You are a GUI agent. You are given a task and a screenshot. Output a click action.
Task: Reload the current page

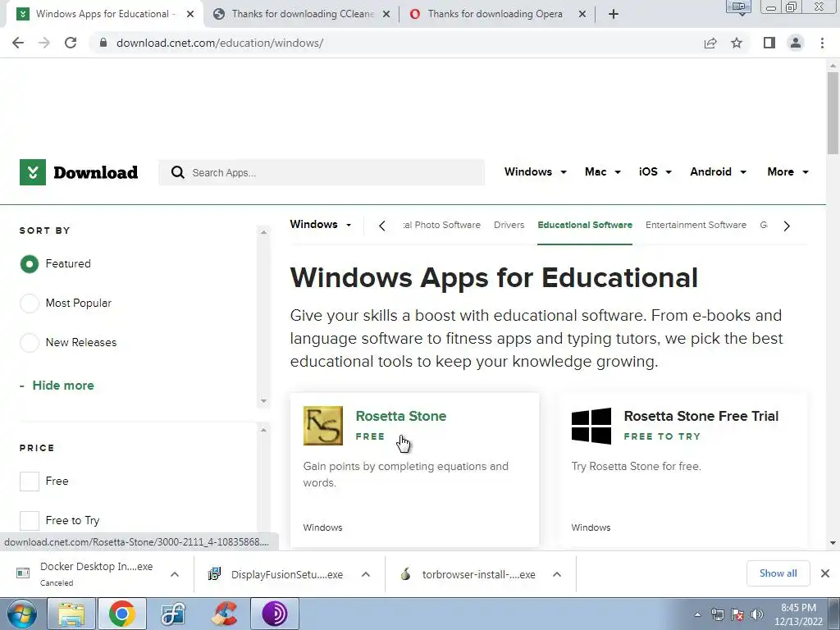click(x=71, y=43)
